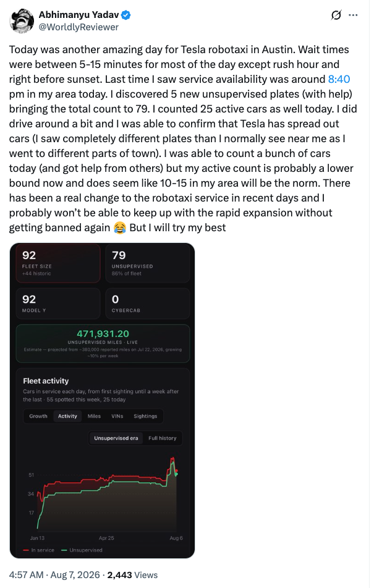
Task: Click the 92 Fleet Size card
Action: point(58,263)
